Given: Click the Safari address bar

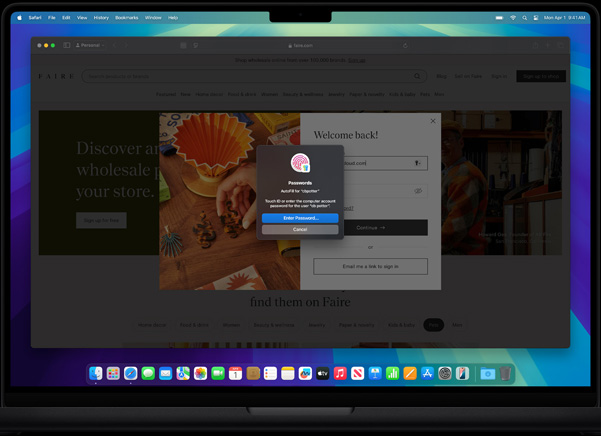Looking at the screenshot, I should point(300,46).
